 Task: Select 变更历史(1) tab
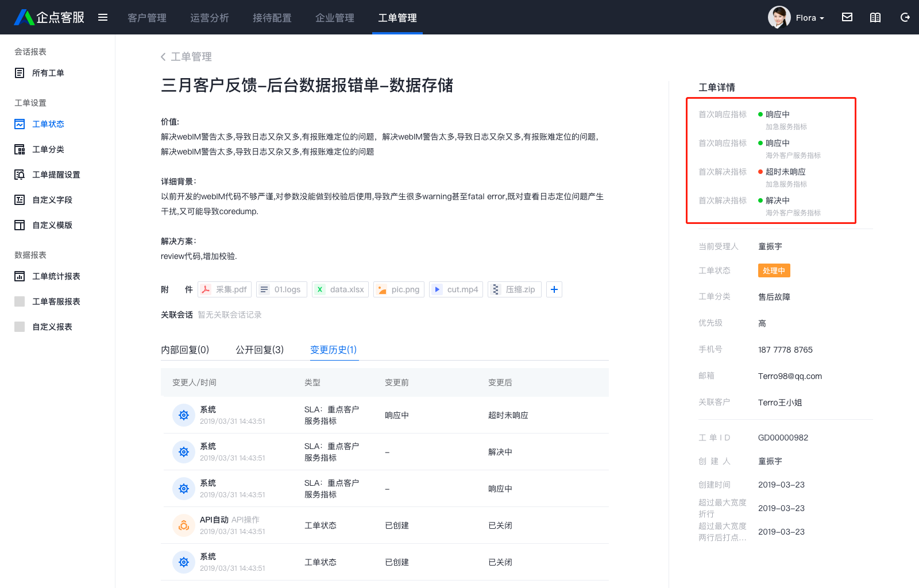tap(334, 350)
